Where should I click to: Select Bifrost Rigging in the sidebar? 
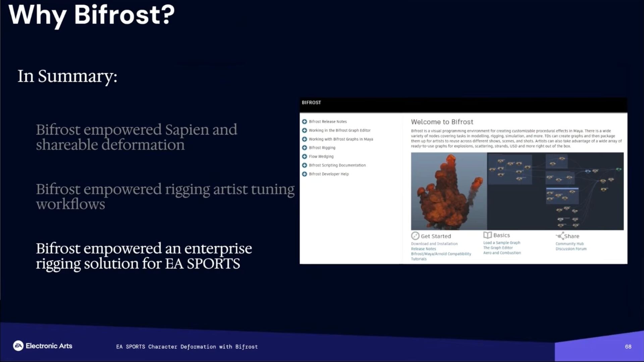(322, 148)
